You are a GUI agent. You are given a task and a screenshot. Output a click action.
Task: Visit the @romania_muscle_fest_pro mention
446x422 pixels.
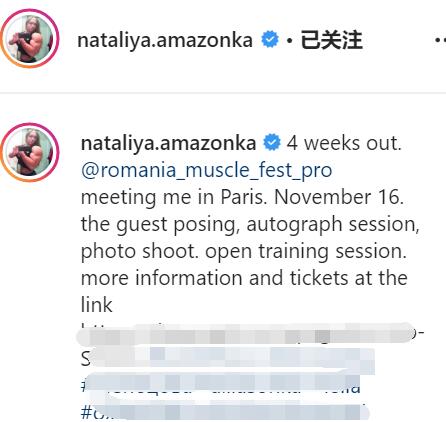click(206, 170)
